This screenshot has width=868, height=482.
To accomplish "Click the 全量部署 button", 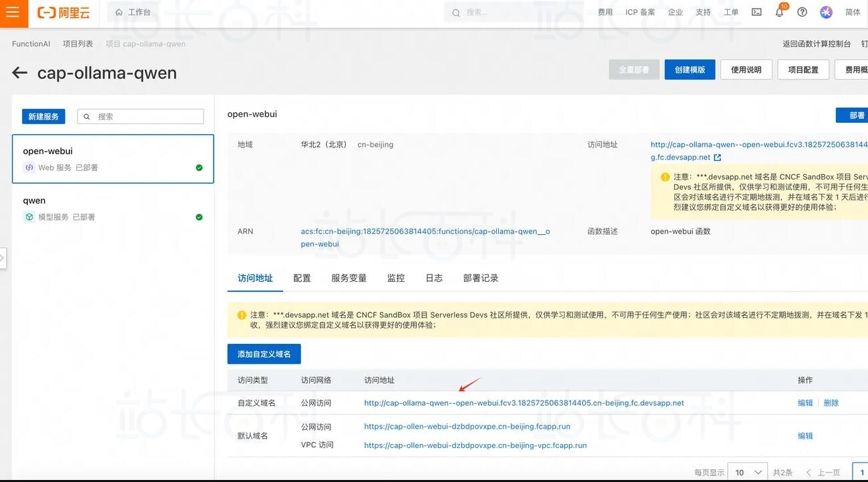I will tap(634, 69).
